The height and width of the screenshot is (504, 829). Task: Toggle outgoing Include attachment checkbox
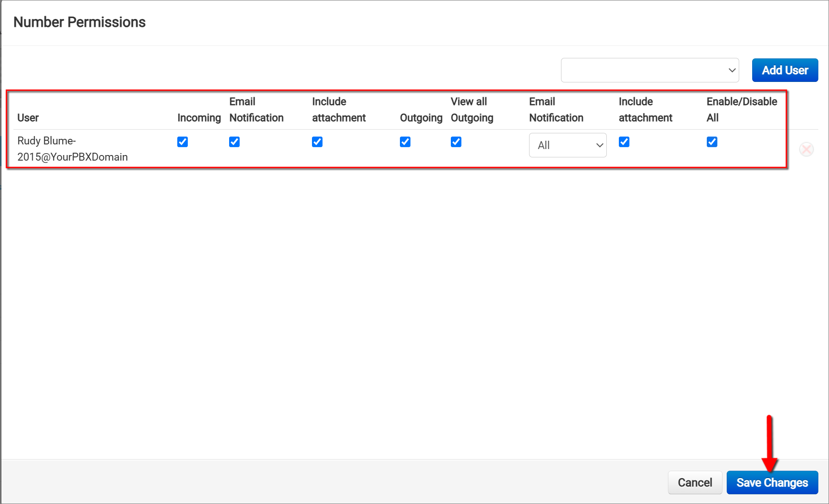624,142
